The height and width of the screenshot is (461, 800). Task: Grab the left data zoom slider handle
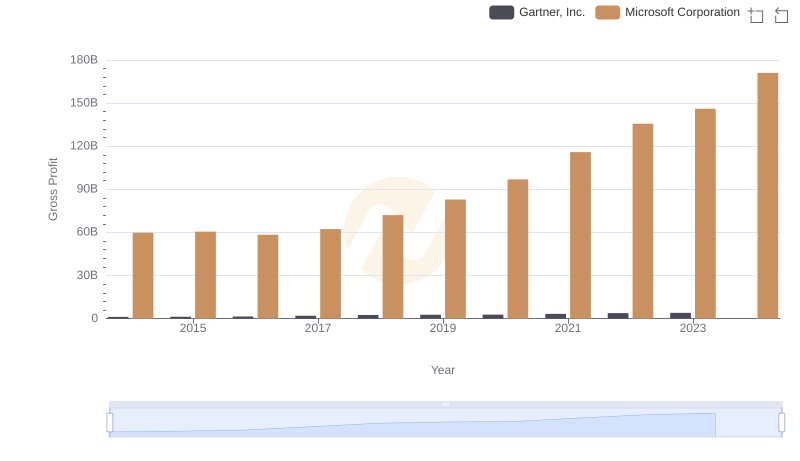pos(110,423)
